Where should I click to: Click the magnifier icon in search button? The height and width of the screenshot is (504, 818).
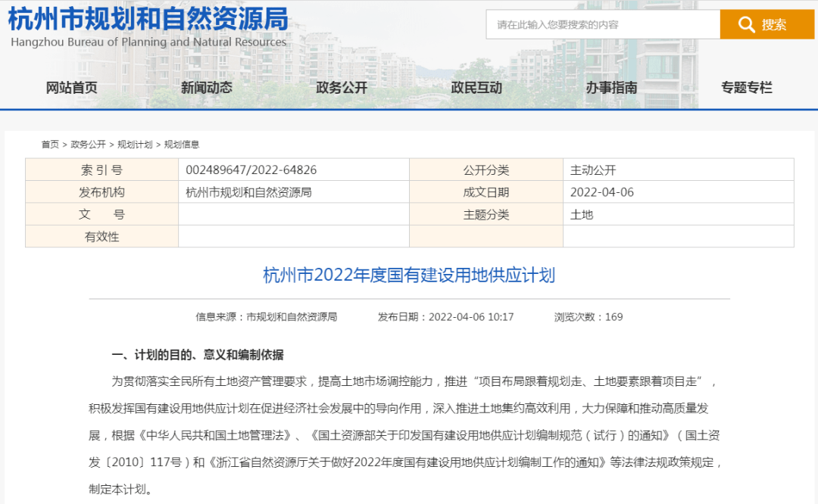tap(747, 24)
